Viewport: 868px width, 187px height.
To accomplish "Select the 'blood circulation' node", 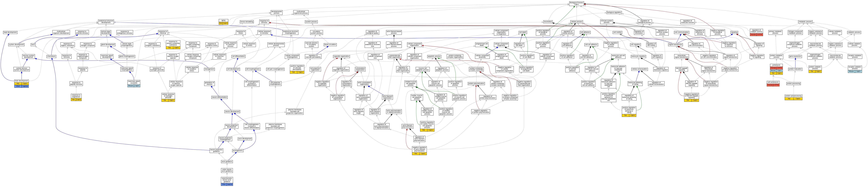I will (x=330, y=45).
